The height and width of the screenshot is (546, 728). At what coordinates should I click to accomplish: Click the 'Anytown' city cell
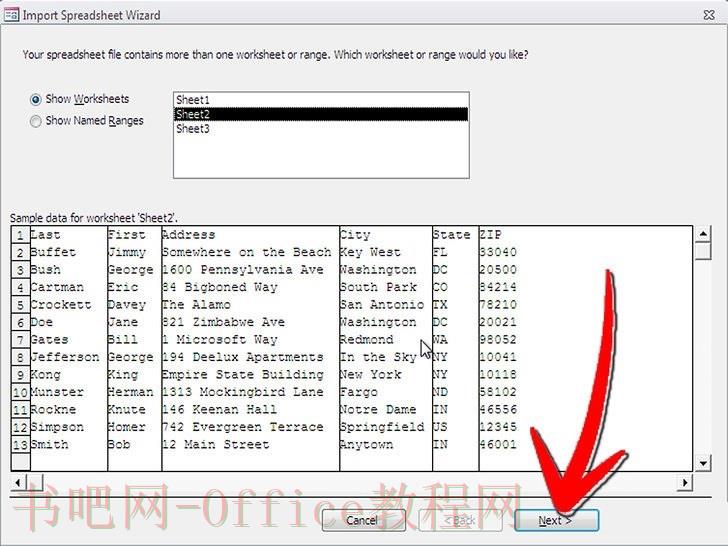[x=386, y=445]
